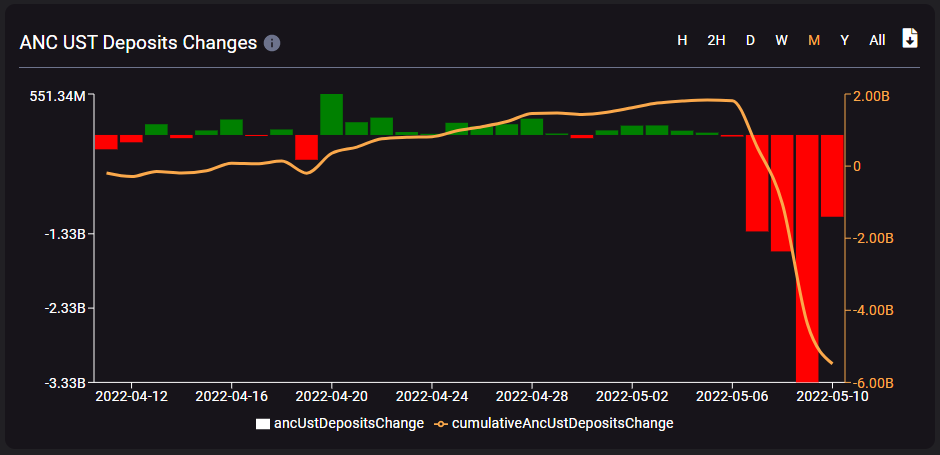Click the 2022-05-02 x-axis label

(x=632, y=396)
